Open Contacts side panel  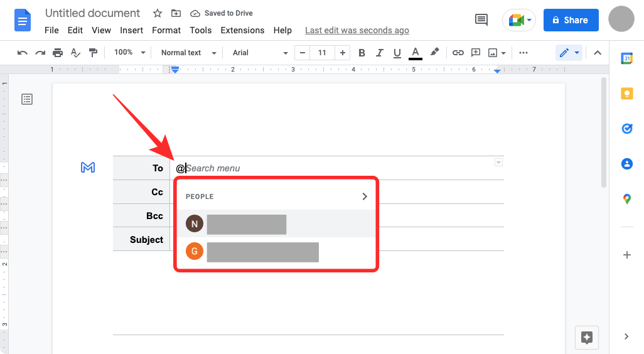pos(627,164)
